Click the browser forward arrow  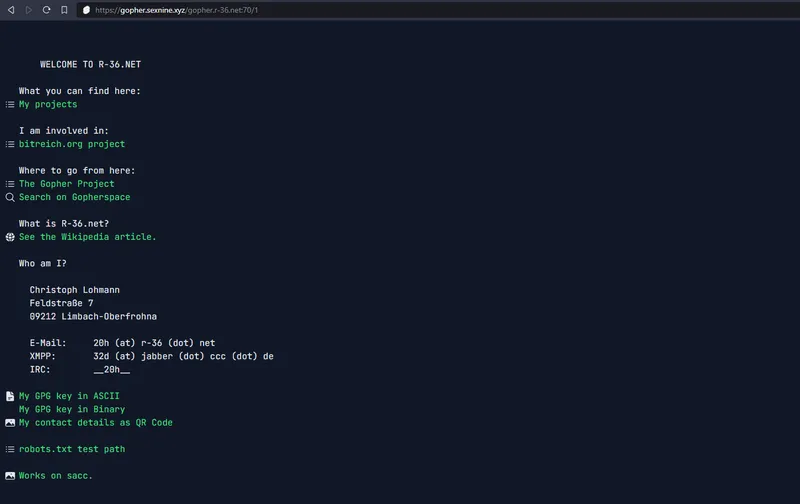[29, 10]
